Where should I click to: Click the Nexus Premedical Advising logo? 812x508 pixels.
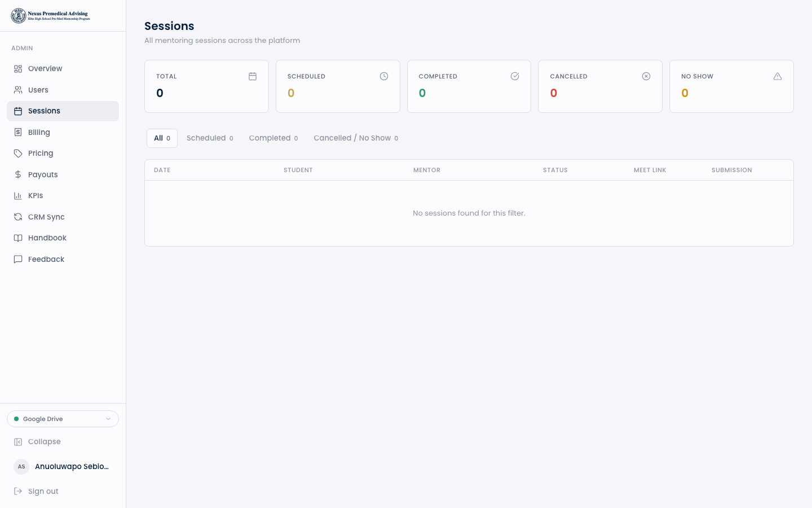click(51, 16)
